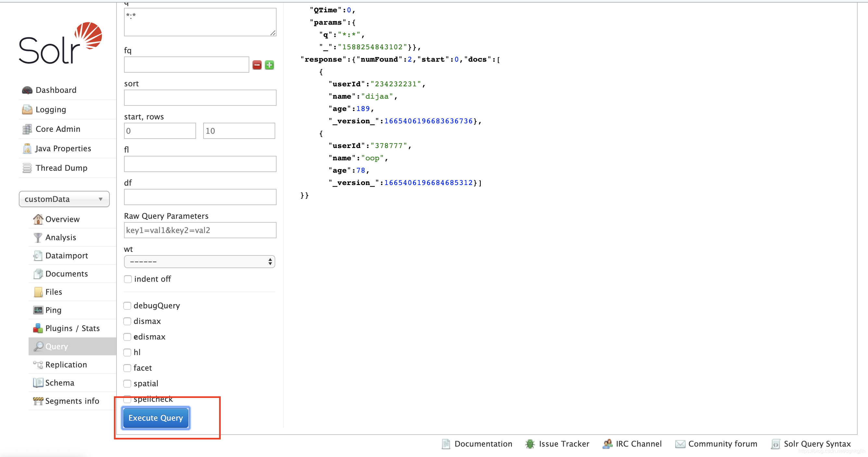Enable the debugQuery checkbox
868x457 pixels.
(x=127, y=306)
